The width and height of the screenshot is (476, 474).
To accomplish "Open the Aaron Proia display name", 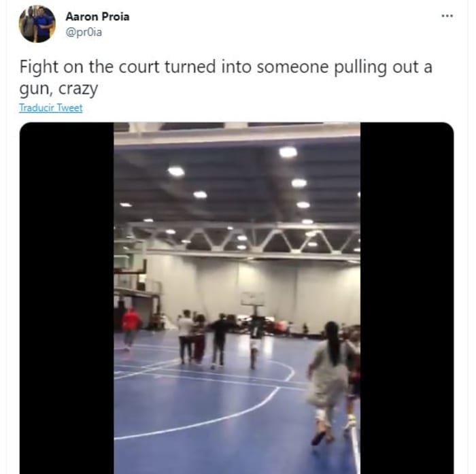I will click(97, 16).
